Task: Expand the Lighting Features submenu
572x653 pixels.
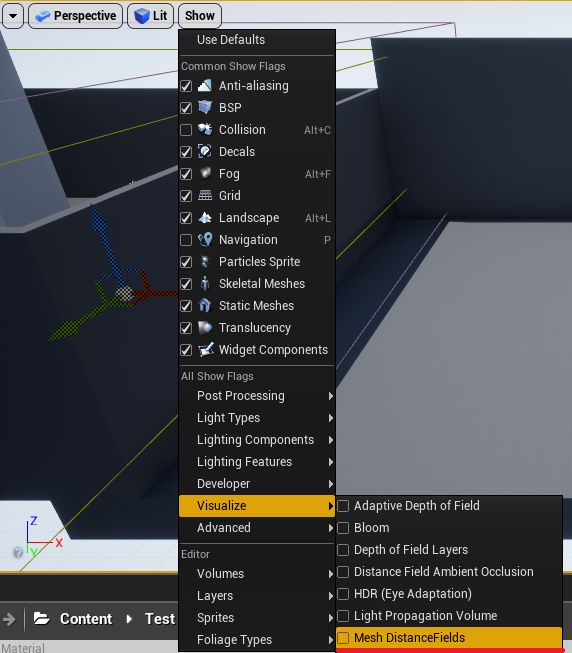Action: pyautogui.click(x=257, y=462)
